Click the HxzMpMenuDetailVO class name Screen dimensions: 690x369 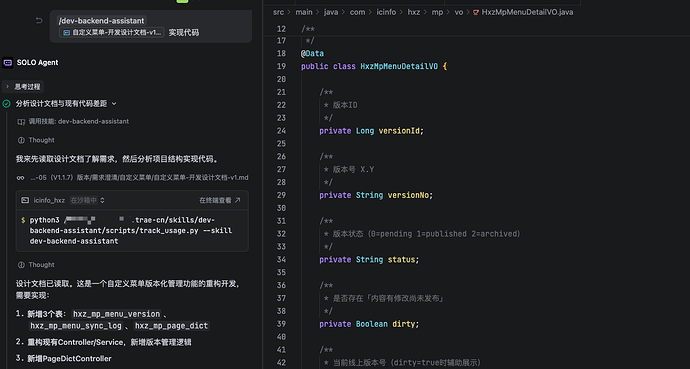coord(399,66)
